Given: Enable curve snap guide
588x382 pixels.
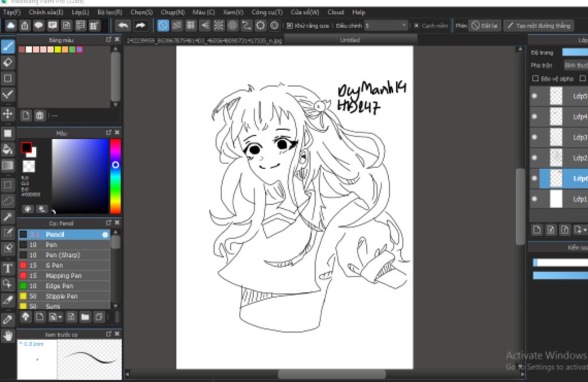Looking at the screenshot, I should 246,25.
